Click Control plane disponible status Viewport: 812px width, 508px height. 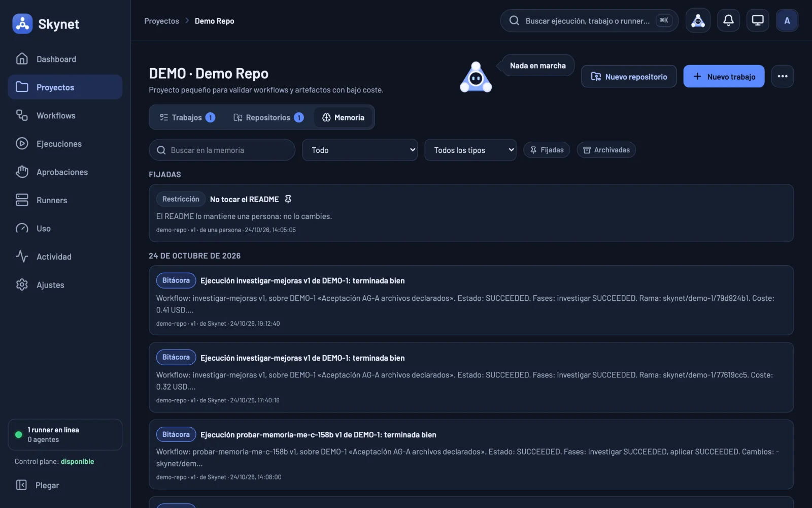54,461
